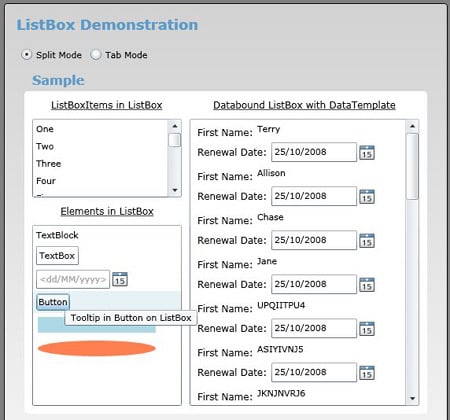
Task: Click the up arrow of ListBoxItems scrollbar
Action: 175,126
